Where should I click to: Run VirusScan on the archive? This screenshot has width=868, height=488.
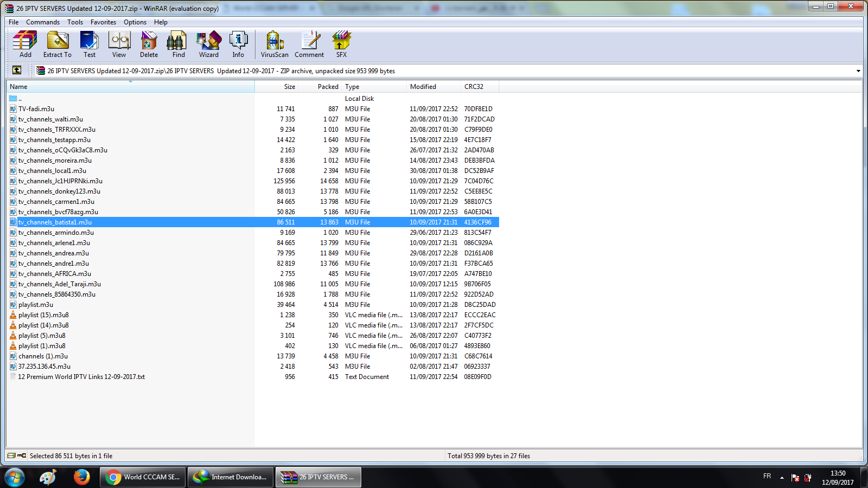pos(275,44)
